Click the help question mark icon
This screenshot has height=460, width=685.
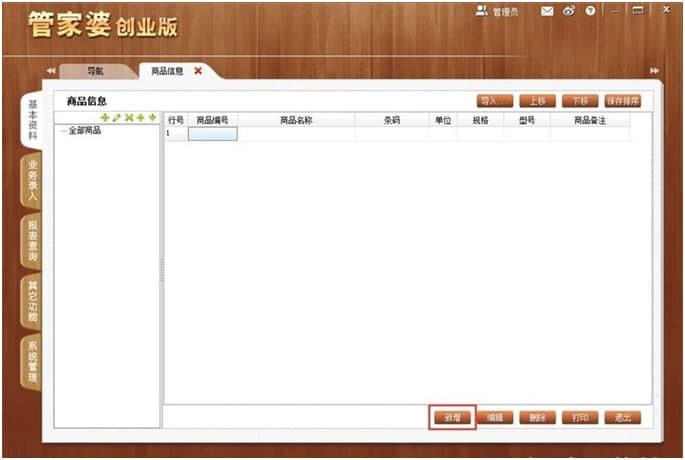pos(590,11)
